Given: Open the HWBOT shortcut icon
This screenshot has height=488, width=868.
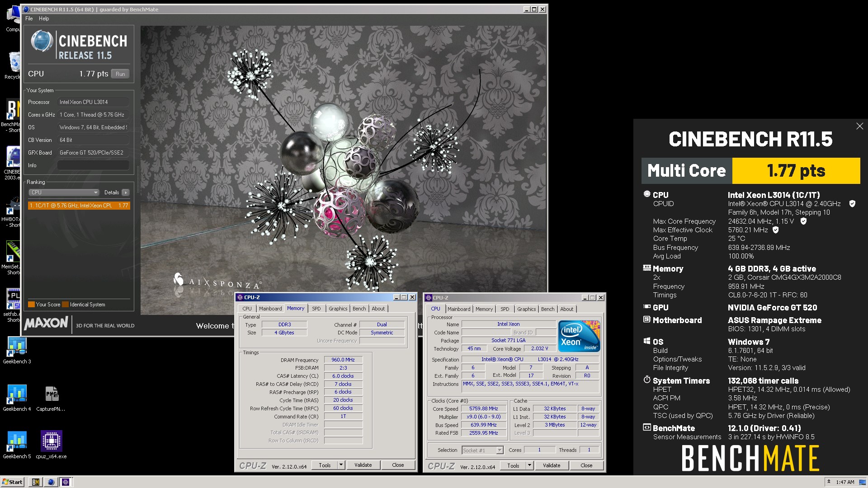Looking at the screenshot, I should (12, 211).
